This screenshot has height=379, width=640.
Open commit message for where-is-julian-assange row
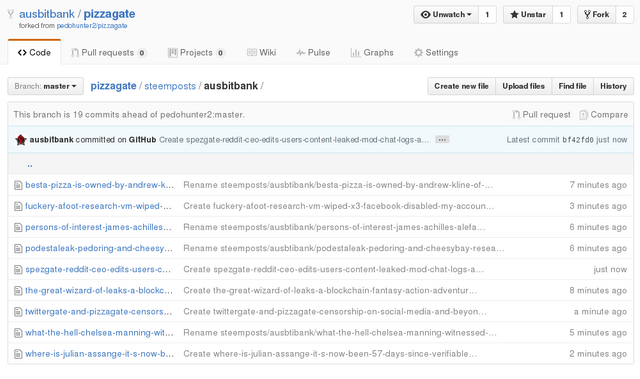[330, 354]
